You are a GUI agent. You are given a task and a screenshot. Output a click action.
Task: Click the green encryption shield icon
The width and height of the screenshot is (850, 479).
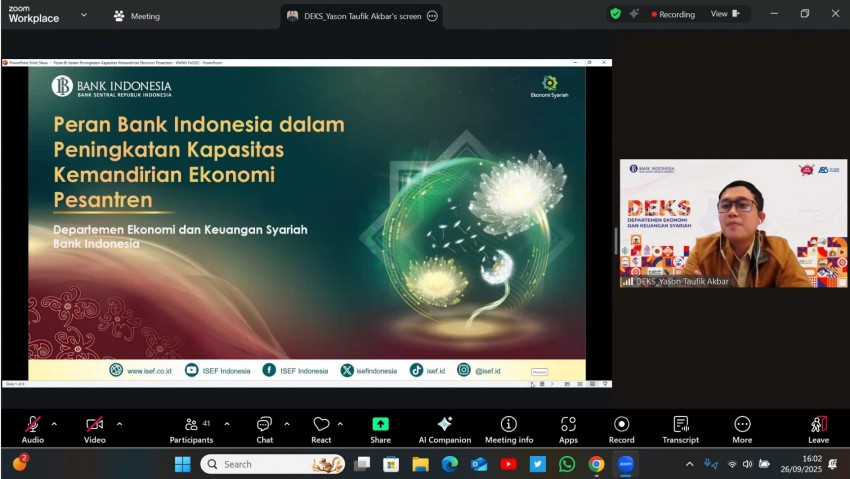pyautogui.click(x=615, y=14)
